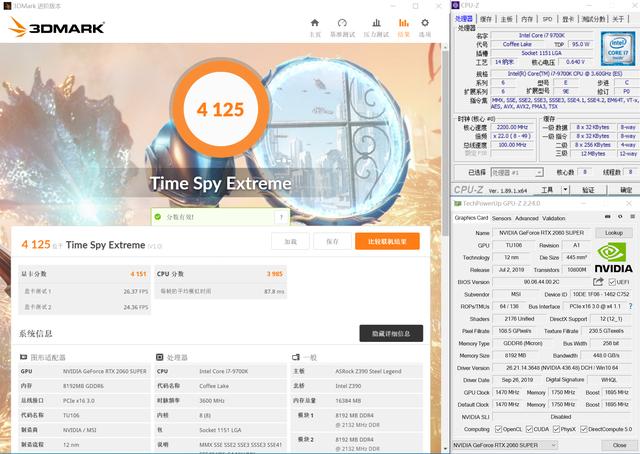This screenshot has height=454, width=640.
Task: Click the 加载 load button in 3DMark
Action: [x=290, y=241]
